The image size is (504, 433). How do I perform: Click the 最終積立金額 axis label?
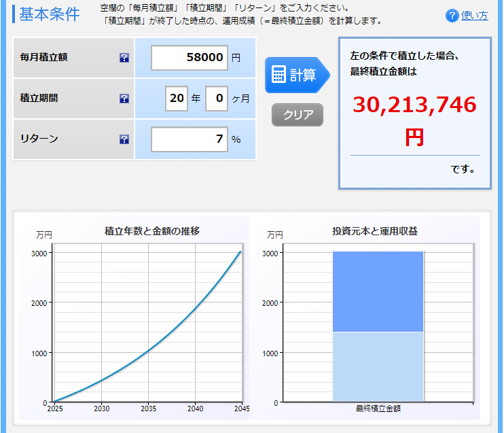378,409
